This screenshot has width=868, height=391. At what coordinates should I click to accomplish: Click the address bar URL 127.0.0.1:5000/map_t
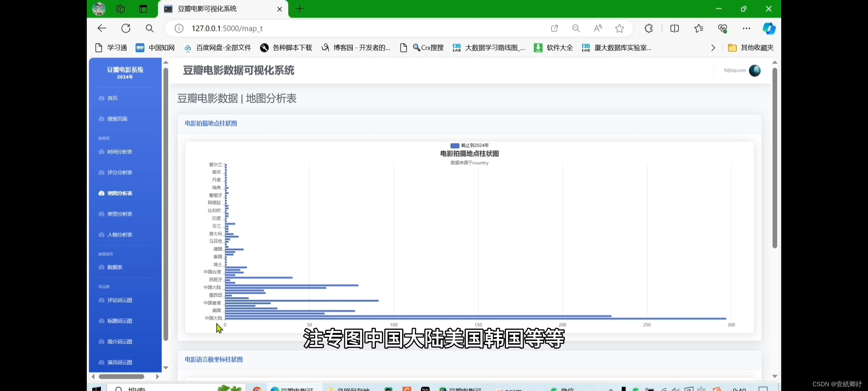pyautogui.click(x=227, y=28)
